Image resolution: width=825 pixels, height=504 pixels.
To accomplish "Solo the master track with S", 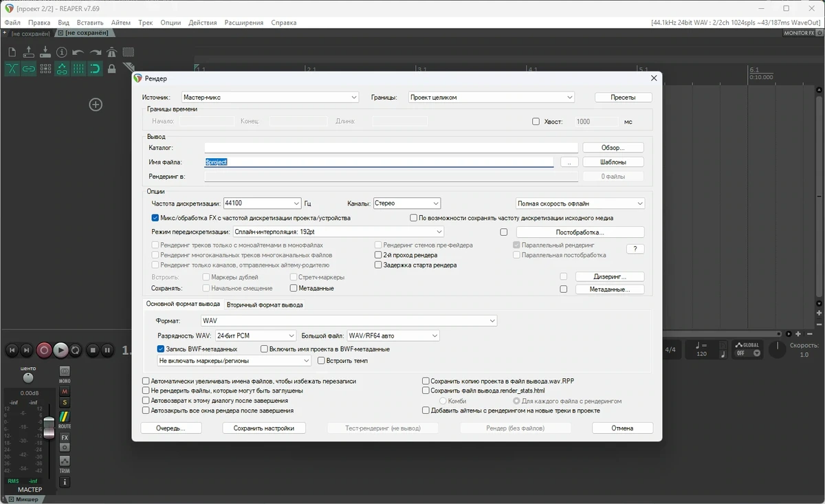I will tap(65, 402).
